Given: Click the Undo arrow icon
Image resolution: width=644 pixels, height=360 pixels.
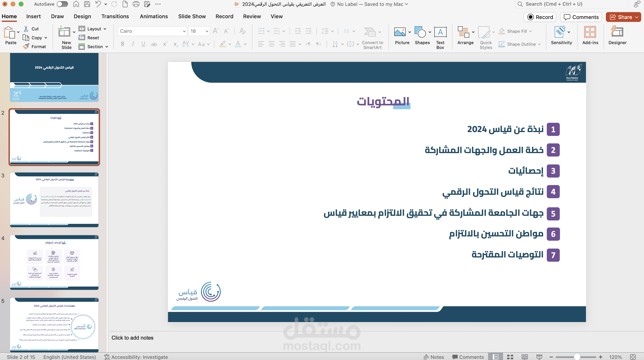Looking at the screenshot, I should click(98, 4).
